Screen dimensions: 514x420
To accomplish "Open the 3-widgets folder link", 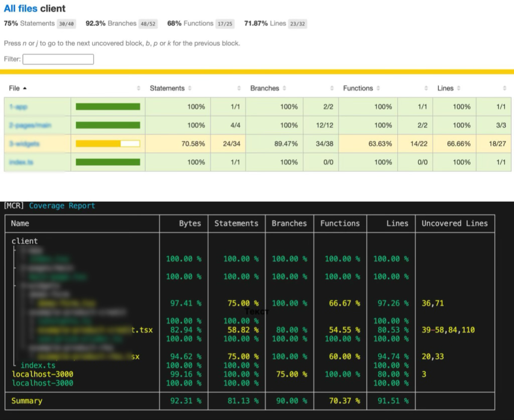I will pos(24,144).
